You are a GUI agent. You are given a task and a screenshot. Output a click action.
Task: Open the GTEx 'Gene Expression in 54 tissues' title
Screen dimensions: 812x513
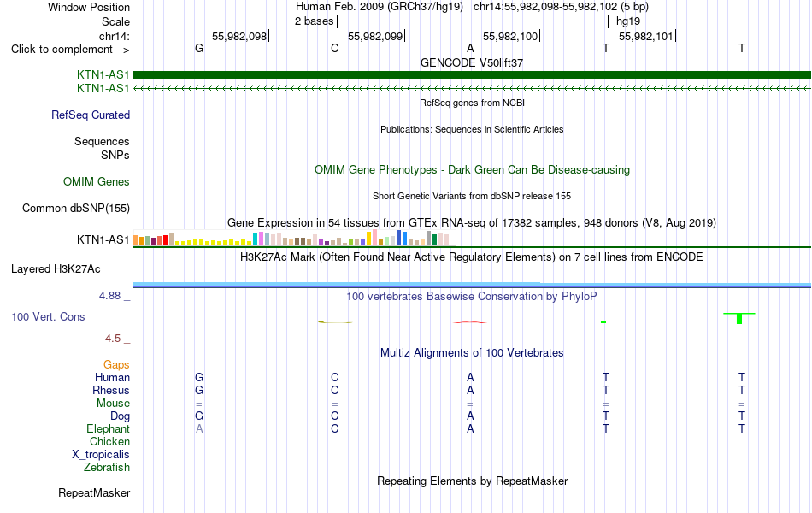472,223
